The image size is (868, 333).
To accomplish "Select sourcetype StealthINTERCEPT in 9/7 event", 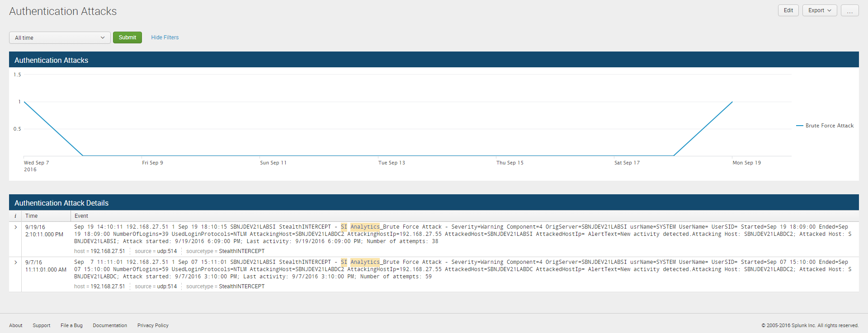I will [x=242, y=286].
